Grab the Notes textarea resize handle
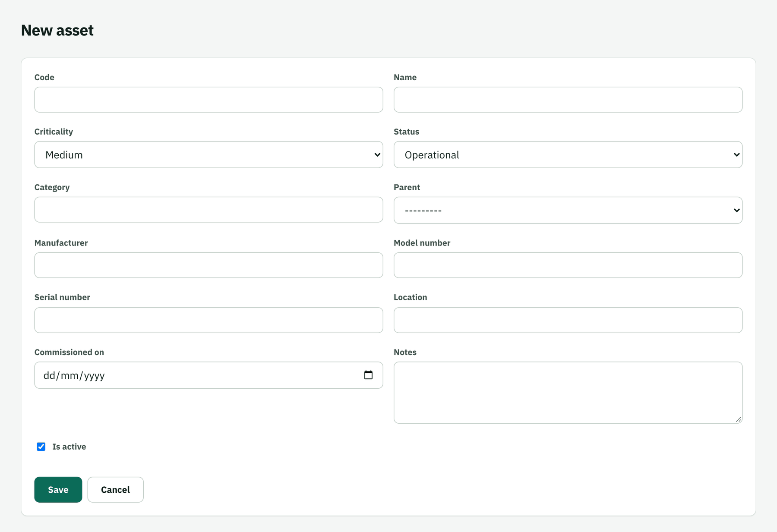 739,419
